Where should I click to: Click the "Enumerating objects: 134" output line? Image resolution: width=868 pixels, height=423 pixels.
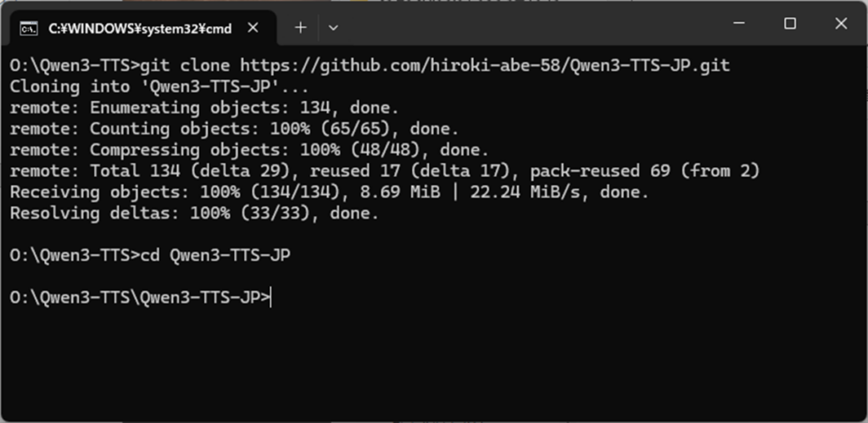[x=203, y=108]
